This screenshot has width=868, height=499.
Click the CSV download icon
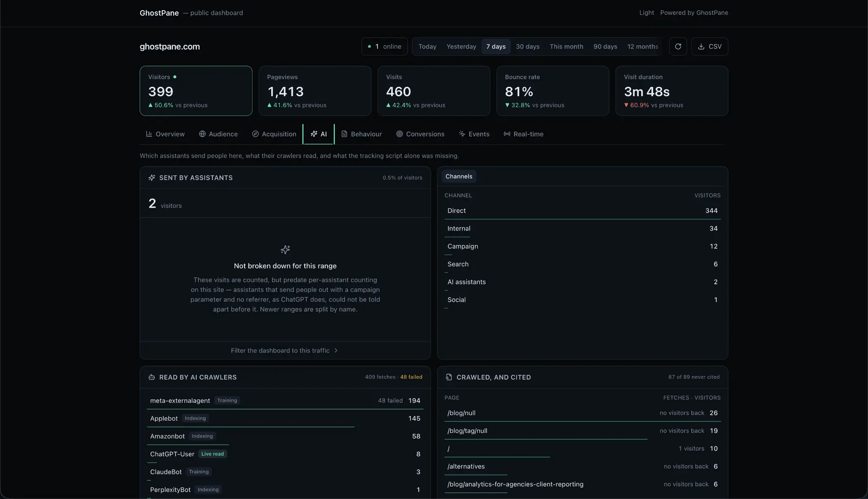tap(701, 47)
